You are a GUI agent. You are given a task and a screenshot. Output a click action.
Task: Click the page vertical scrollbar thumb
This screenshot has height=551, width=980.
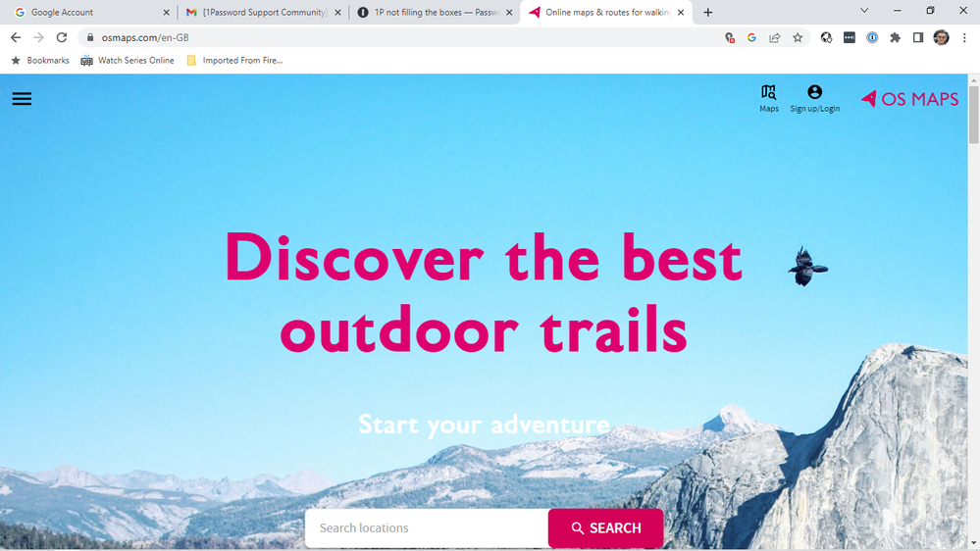point(974,116)
